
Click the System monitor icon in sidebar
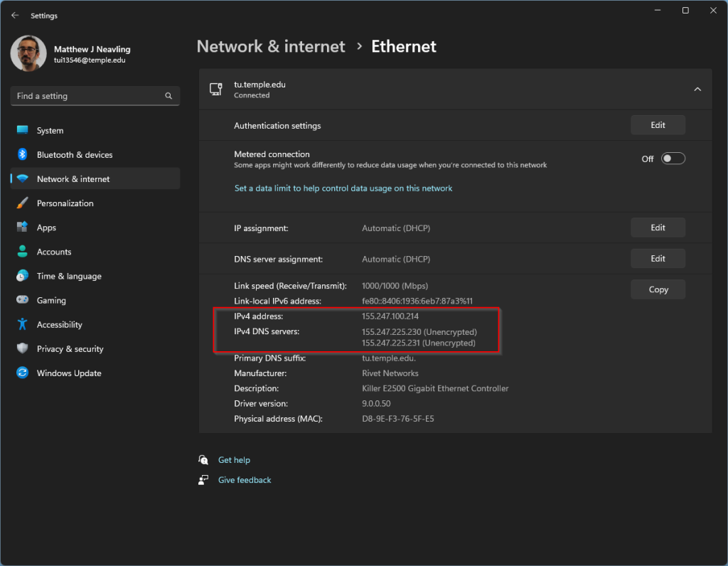click(23, 131)
